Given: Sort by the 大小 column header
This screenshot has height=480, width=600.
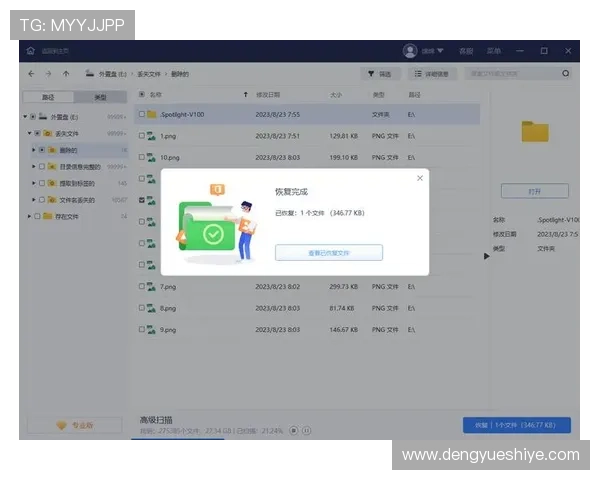Looking at the screenshot, I should point(336,95).
